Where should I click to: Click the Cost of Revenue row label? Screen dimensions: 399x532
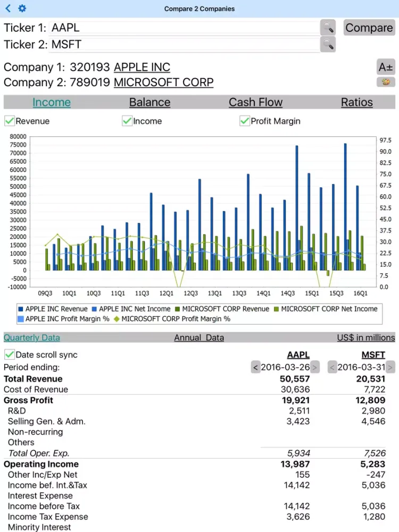(x=36, y=389)
